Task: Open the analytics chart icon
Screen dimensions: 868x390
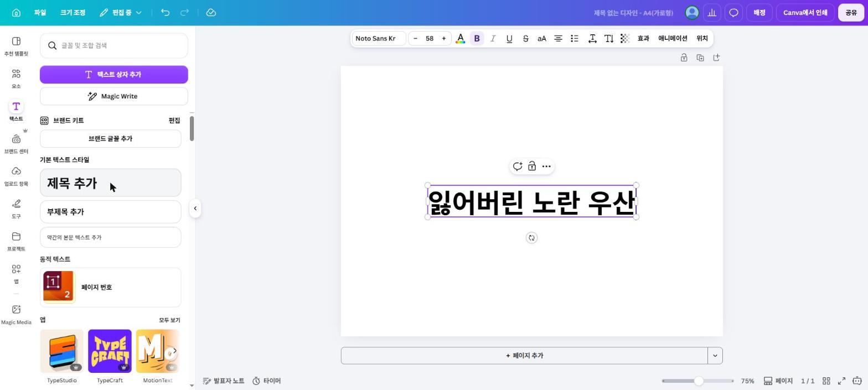Action: pyautogui.click(x=712, y=12)
